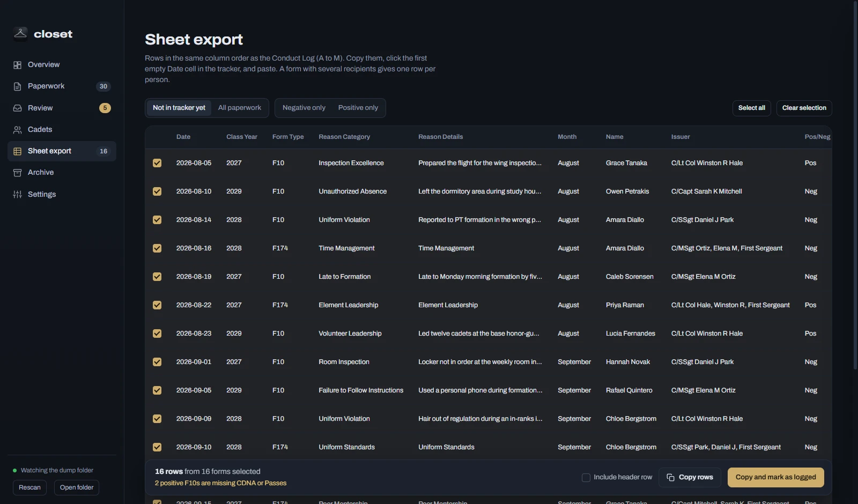The height and width of the screenshot is (504, 858).
Task: Click the Paperwork document icon
Action: pos(17,86)
